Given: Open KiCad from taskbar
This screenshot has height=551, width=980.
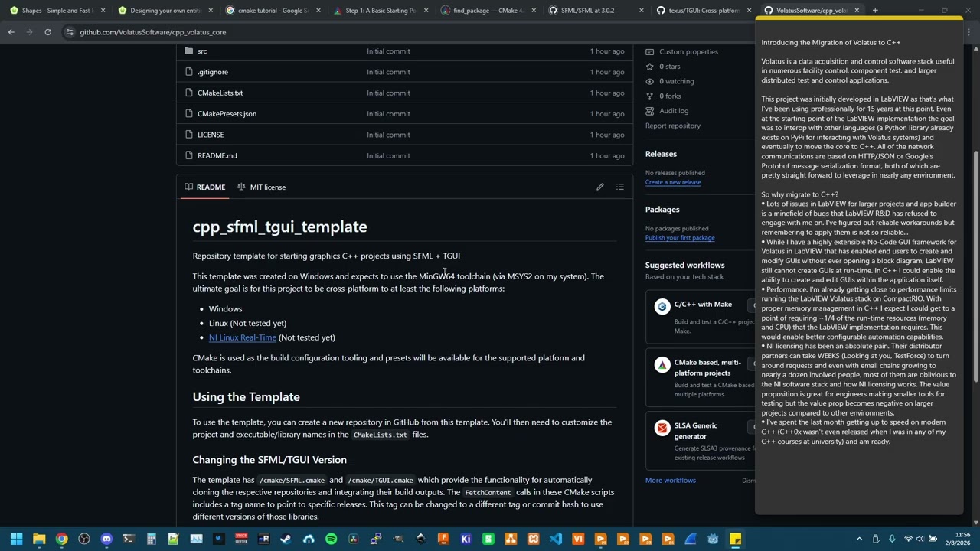Looking at the screenshot, I should pyautogui.click(x=465, y=539).
